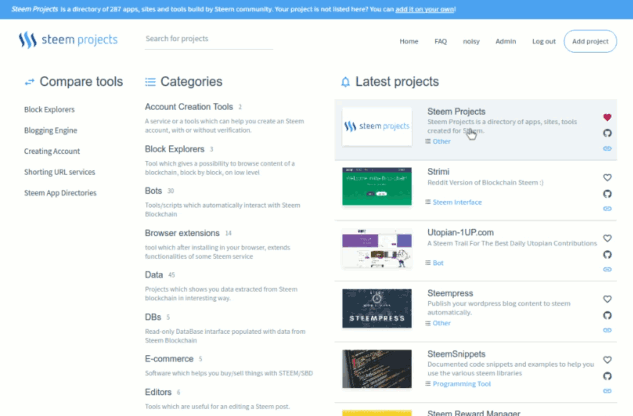Viewport: 633px width, 416px height.
Task: Click the Latest projects bell icon
Action: (345, 82)
